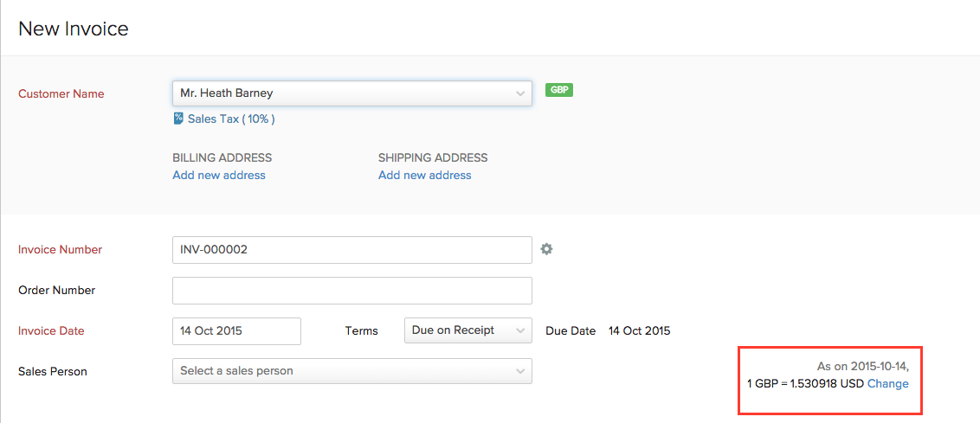Expand the Terms dropdown
This screenshot has height=423, width=980.
468,330
